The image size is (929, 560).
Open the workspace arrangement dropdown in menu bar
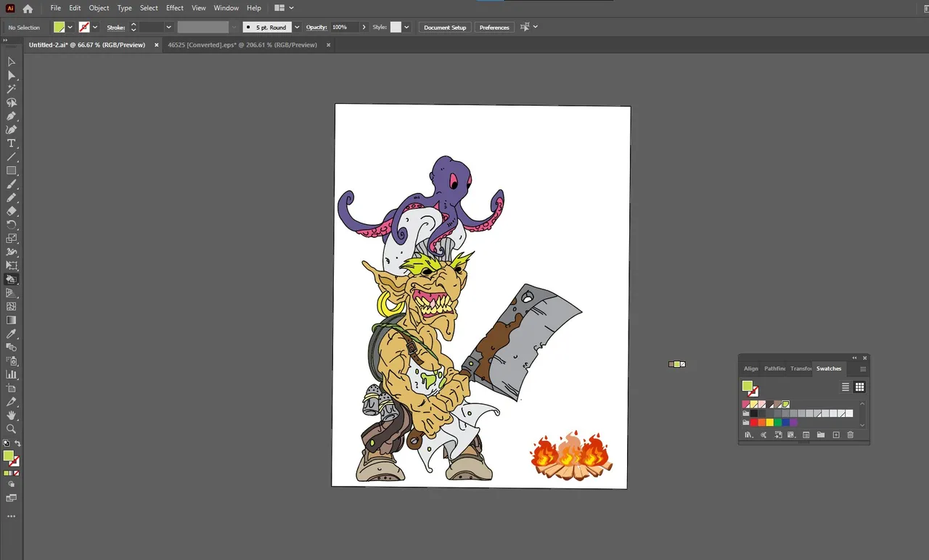(x=285, y=8)
